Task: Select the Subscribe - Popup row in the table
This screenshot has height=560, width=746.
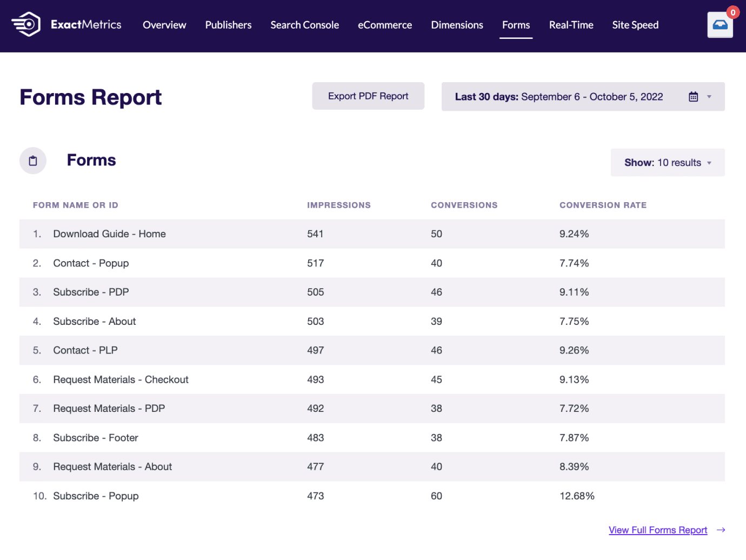Action: [96, 496]
